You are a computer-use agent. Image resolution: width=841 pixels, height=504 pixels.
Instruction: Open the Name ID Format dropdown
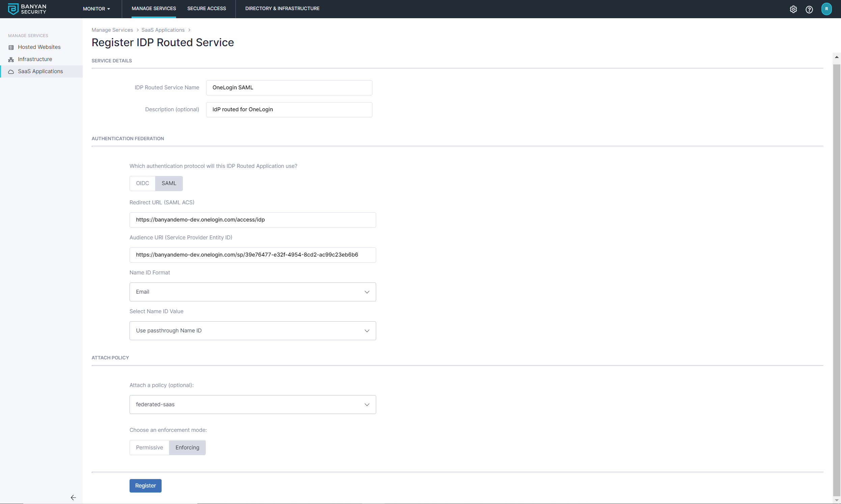pyautogui.click(x=252, y=292)
